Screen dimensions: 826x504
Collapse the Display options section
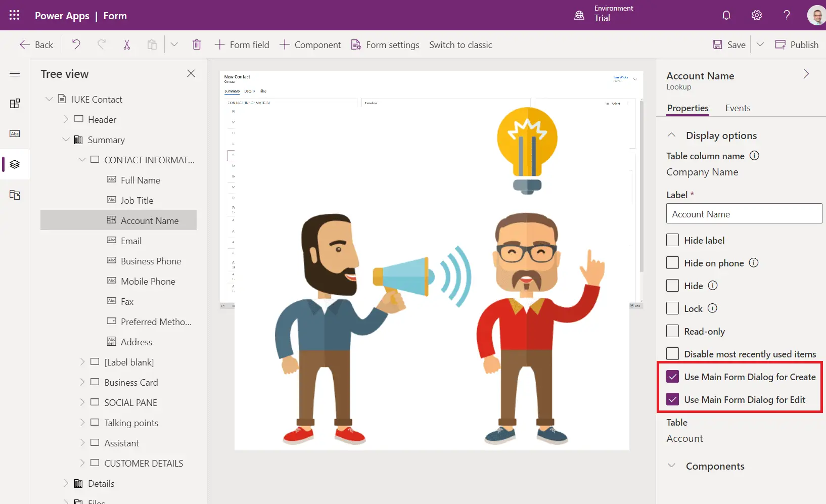(671, 135)
